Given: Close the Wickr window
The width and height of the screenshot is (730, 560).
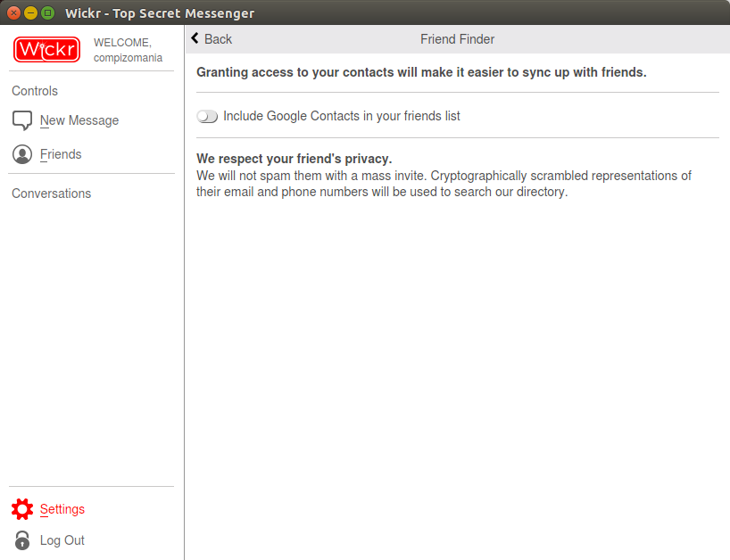Looking at the screenshot, I should click(13, 12).
